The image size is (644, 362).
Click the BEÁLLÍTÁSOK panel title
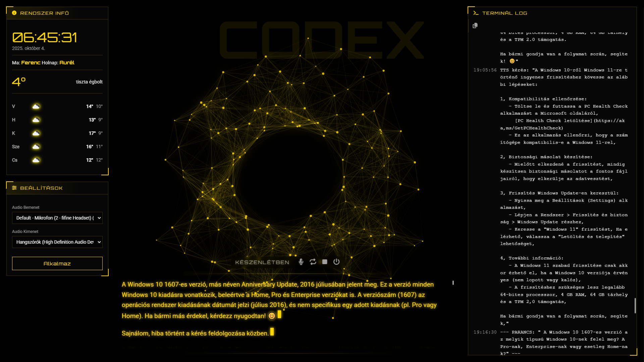[x=41, y=188]
